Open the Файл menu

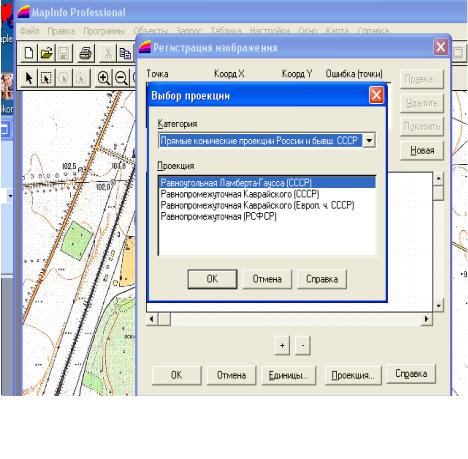click(30, 31)
